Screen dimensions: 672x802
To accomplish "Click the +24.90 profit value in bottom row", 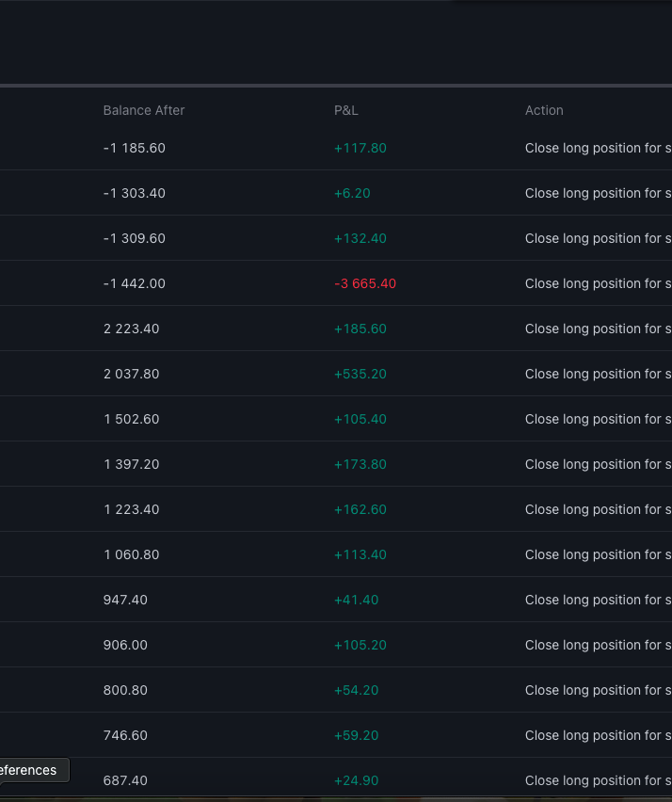I will point(356,780).
